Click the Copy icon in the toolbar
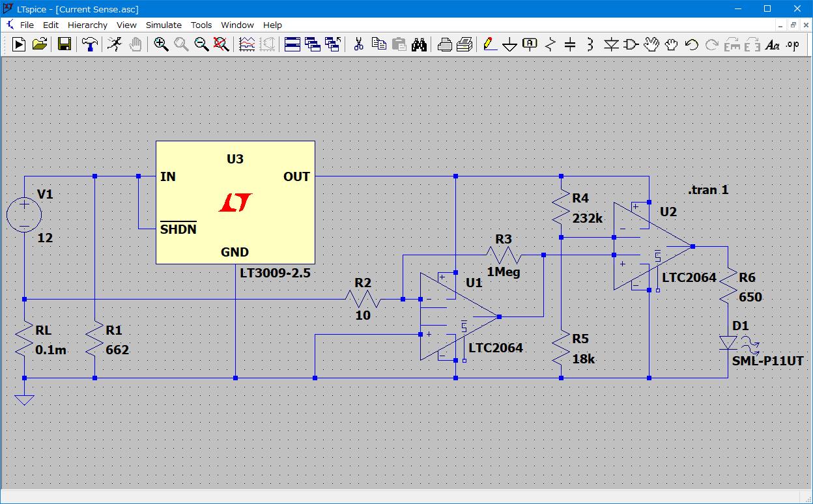The image size is (813, 504). coord(378,44)
